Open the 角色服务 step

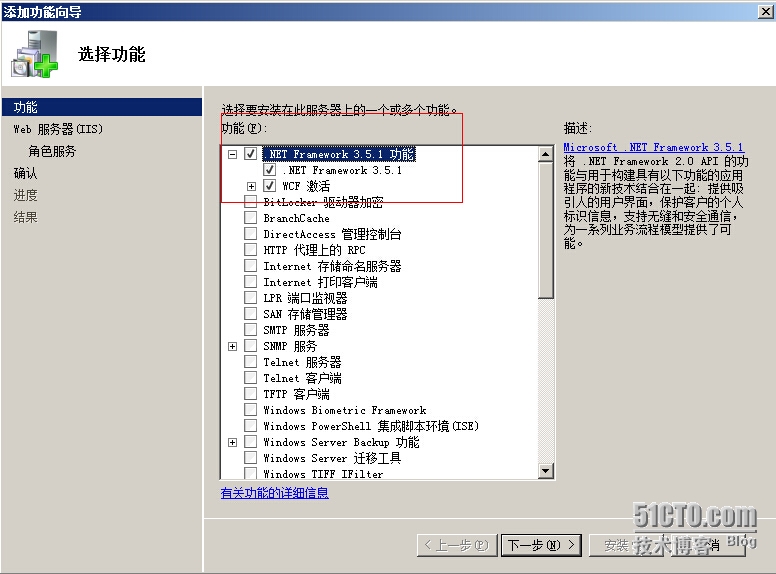tap(52, 151)
